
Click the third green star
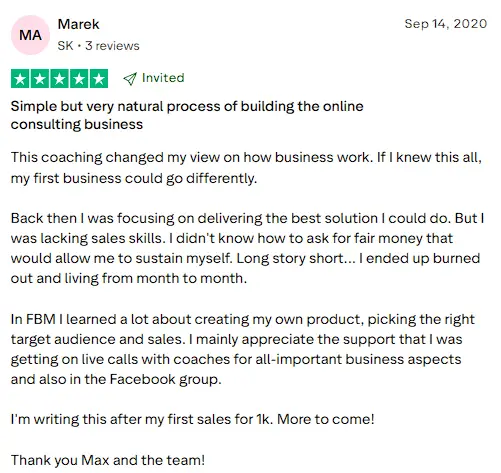(x=60, y=79)
